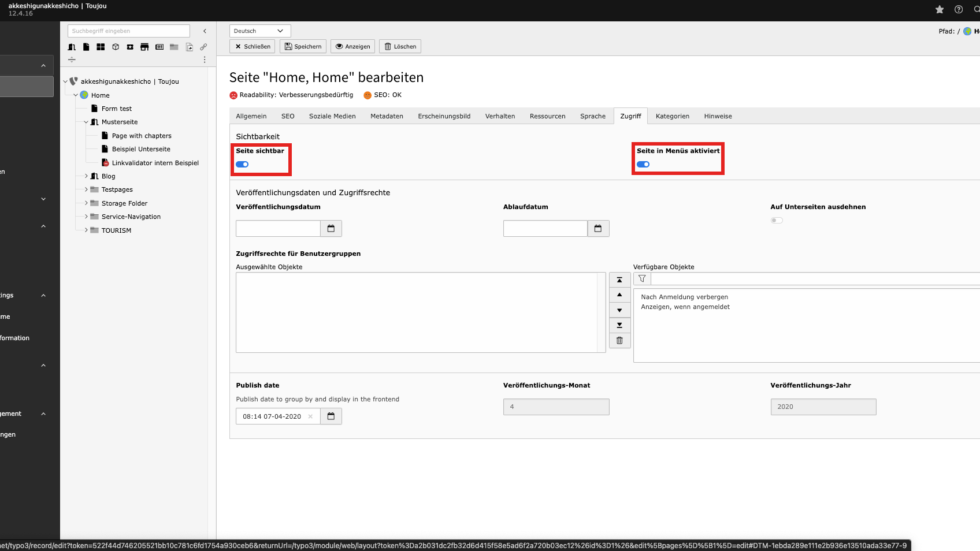Click the bookmark star icon in top bar
This screenshot has width=980, height=551.
tap(940, 9)
